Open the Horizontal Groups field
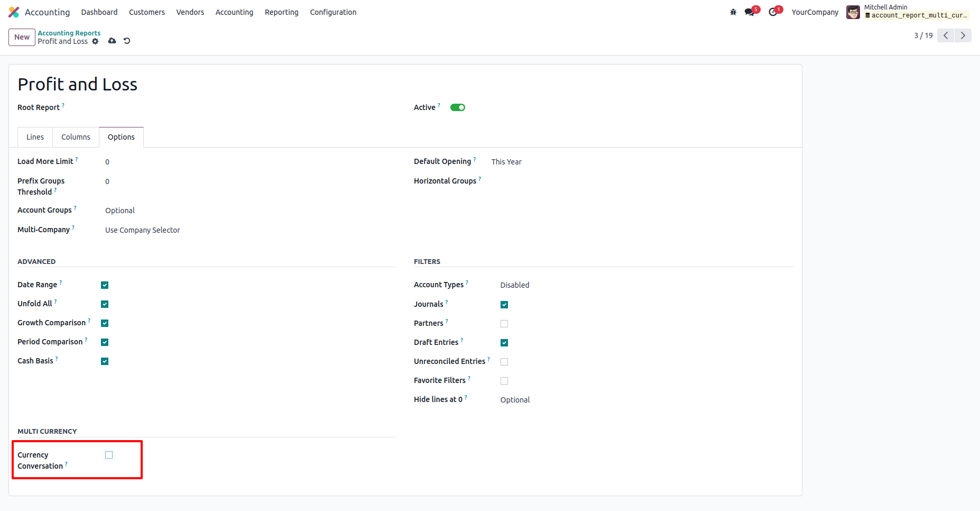This screenshot has height=511, width=980. click(642, 181)
